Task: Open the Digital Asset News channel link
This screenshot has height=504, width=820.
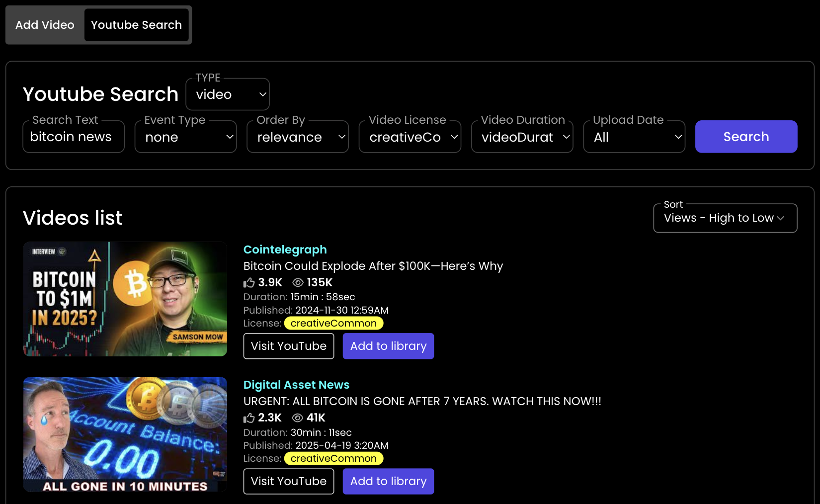Action: tap(297, 385)
